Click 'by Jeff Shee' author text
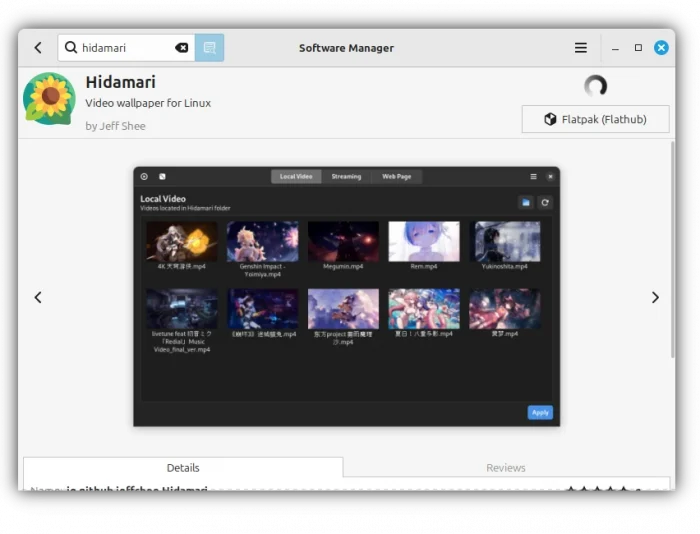The height and width of the screenshot is (534, 700). 115,126
